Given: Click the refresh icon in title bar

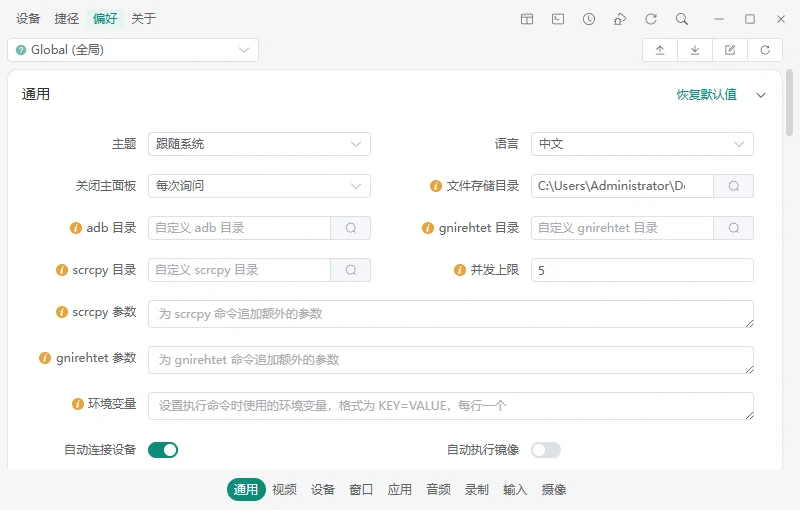Looking at the screenshot, I should 651,19.
